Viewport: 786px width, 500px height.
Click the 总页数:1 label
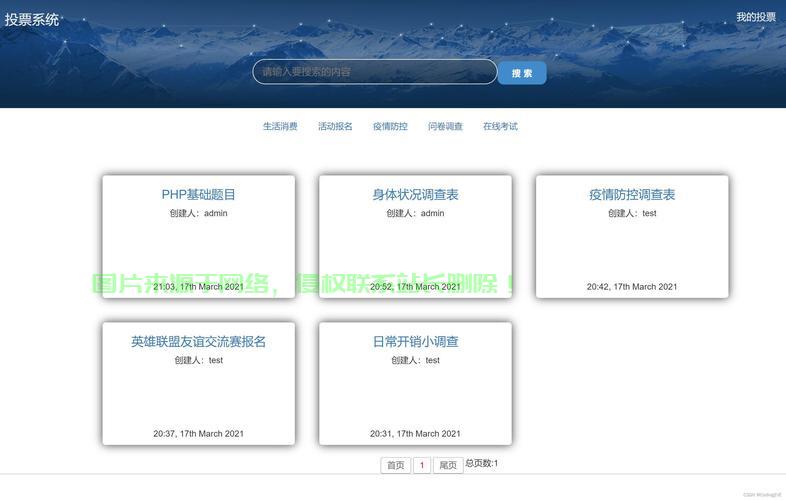[482, 463]
